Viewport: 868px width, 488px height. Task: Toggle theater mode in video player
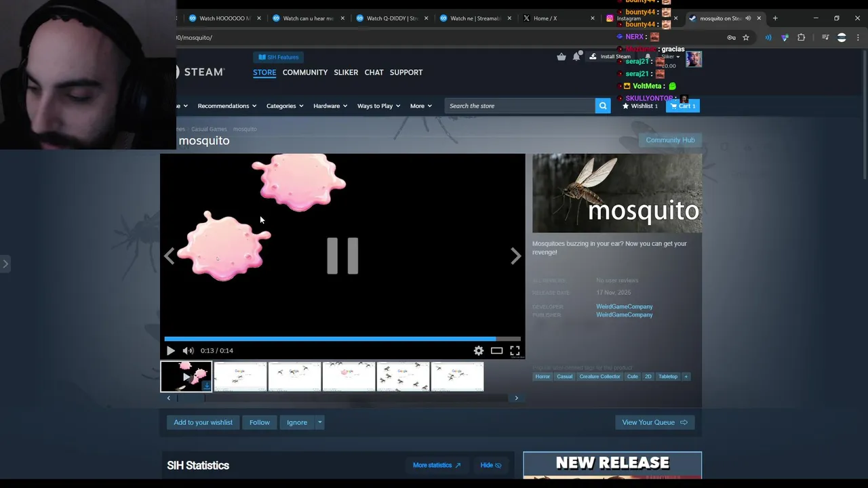(x=497, y=350)
